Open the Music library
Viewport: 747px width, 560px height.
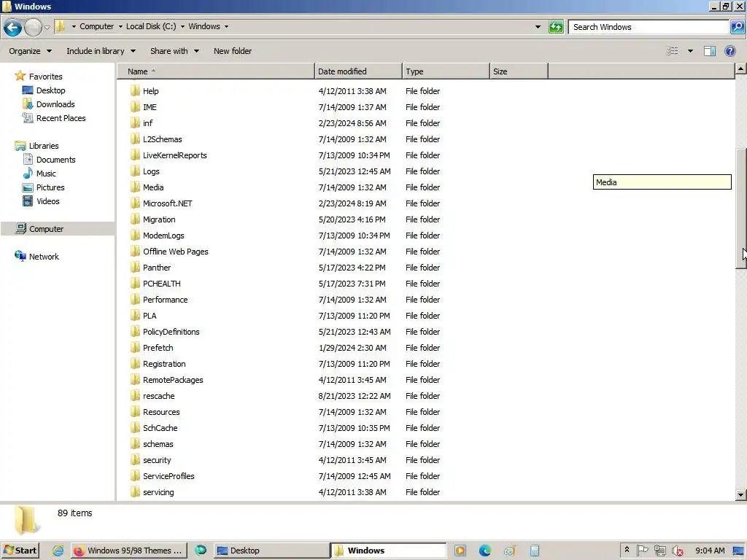(46, 174)
